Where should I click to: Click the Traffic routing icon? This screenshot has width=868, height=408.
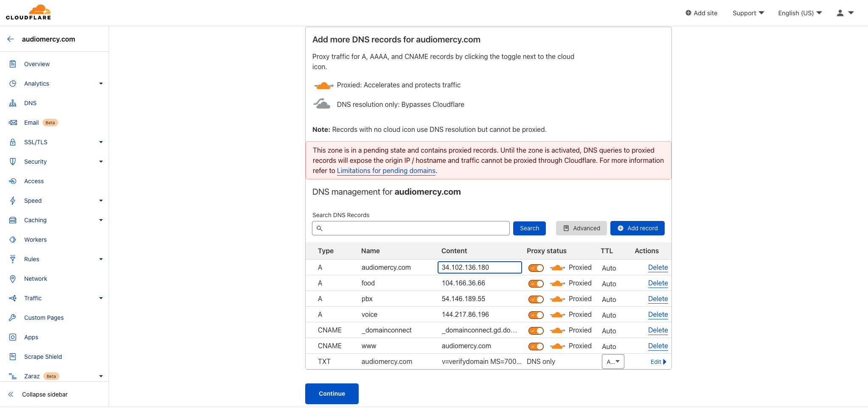tap(13, 298)
